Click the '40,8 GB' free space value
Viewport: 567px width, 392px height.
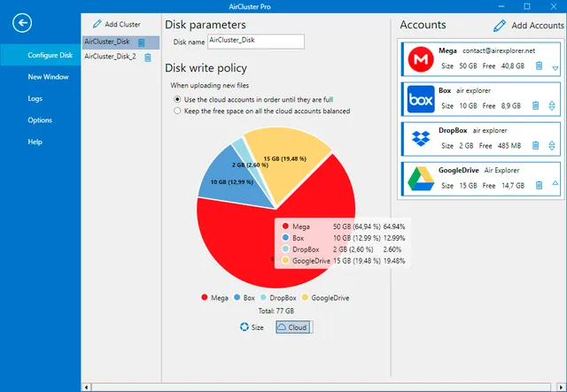[x=512, y=66]
